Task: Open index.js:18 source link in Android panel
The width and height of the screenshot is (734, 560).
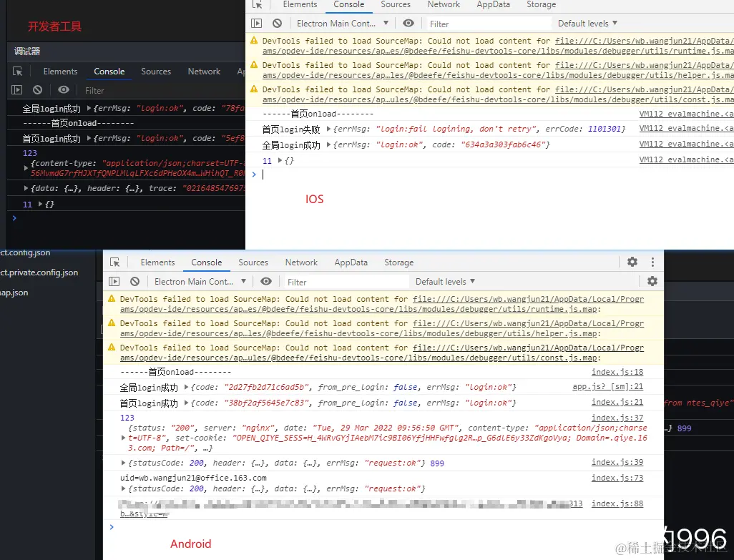Action: pyautogui.click(x=617, y=372)
